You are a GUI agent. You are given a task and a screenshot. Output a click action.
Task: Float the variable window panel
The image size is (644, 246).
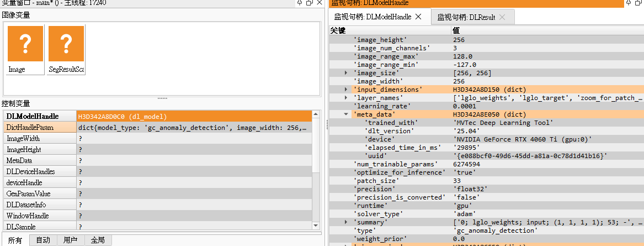tap(309, 3)
